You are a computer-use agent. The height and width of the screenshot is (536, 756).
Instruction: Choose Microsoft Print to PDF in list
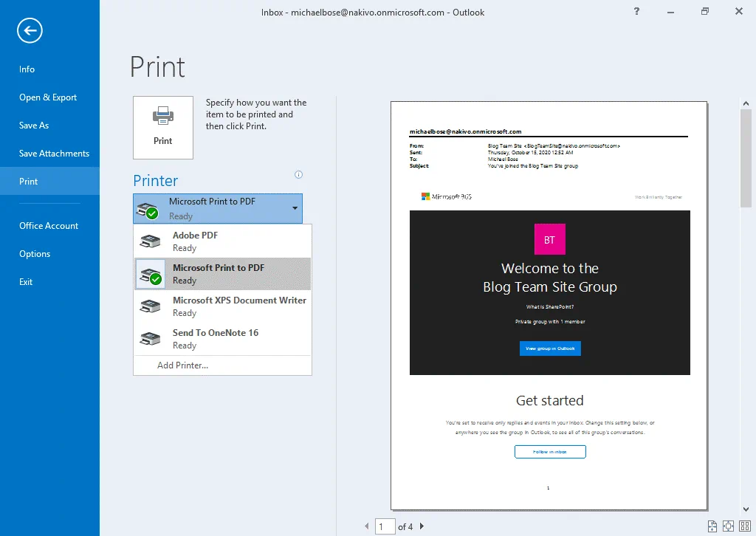[x=222, y=274]
